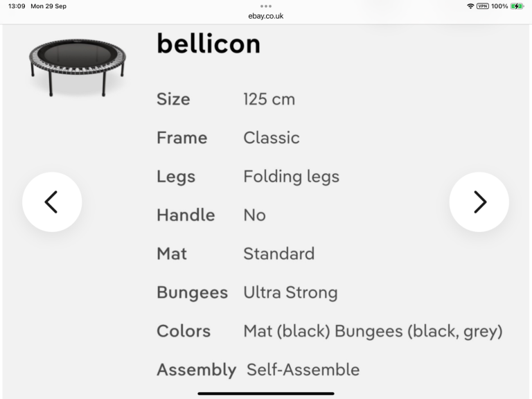The height and width of the screenshot is (399, 532).
Task: Tap the Wi-Fi status icon
Action: pyautogui.click(x=471, y=6)
